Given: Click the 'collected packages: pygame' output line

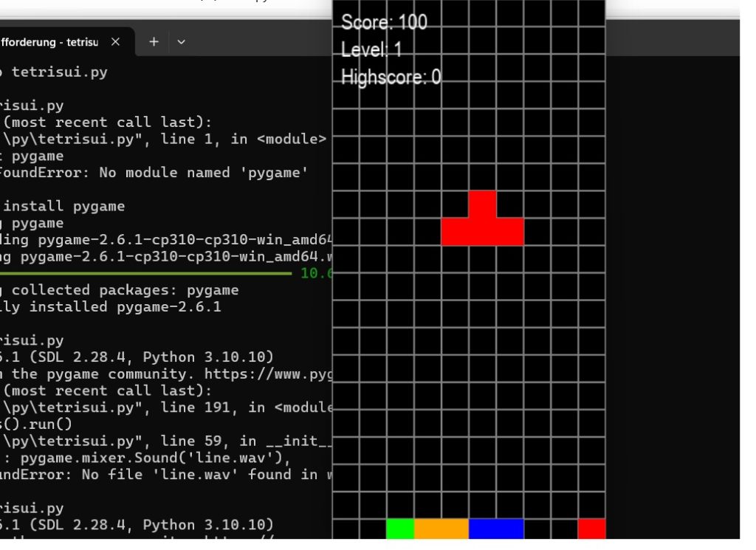Looking at the screenshot, I should pos(119,290).
